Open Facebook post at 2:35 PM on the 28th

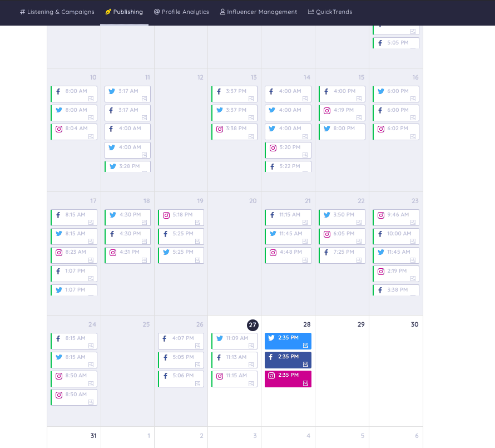pos(288,360)
